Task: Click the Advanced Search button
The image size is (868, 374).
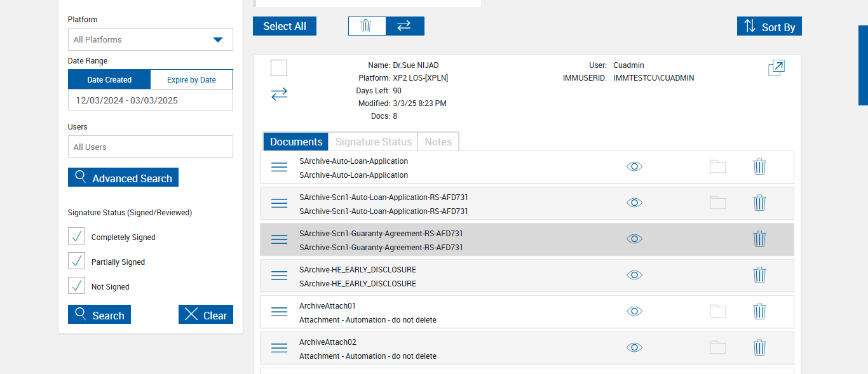Action: 123,177
